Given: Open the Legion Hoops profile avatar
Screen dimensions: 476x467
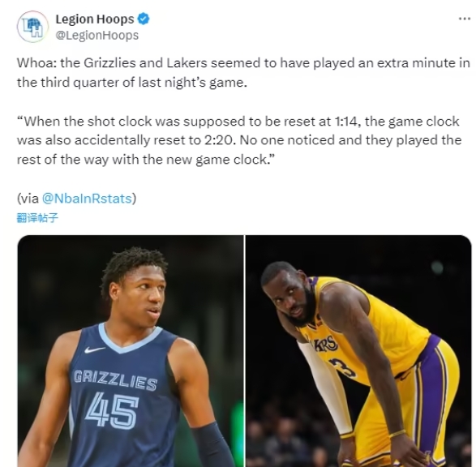Looking at the screenshot, I should point(32,27).
